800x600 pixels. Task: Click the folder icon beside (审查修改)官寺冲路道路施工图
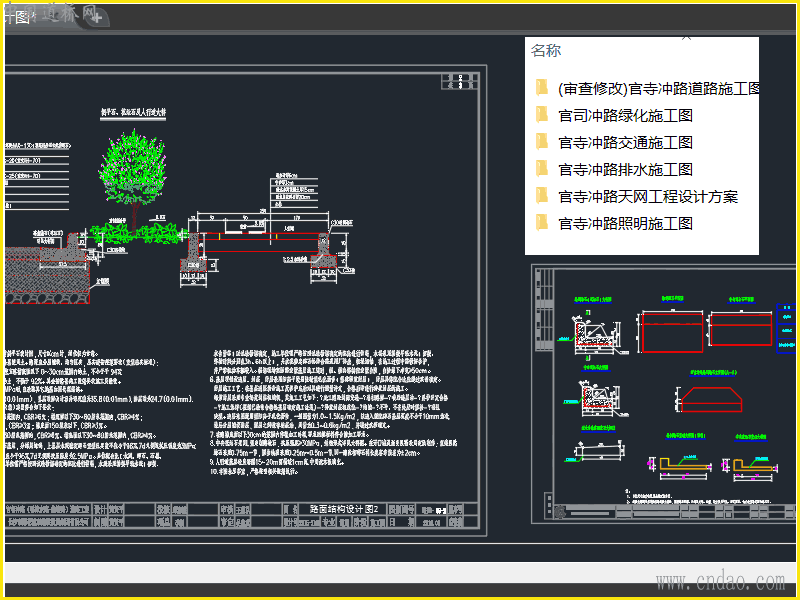[542, 87]
